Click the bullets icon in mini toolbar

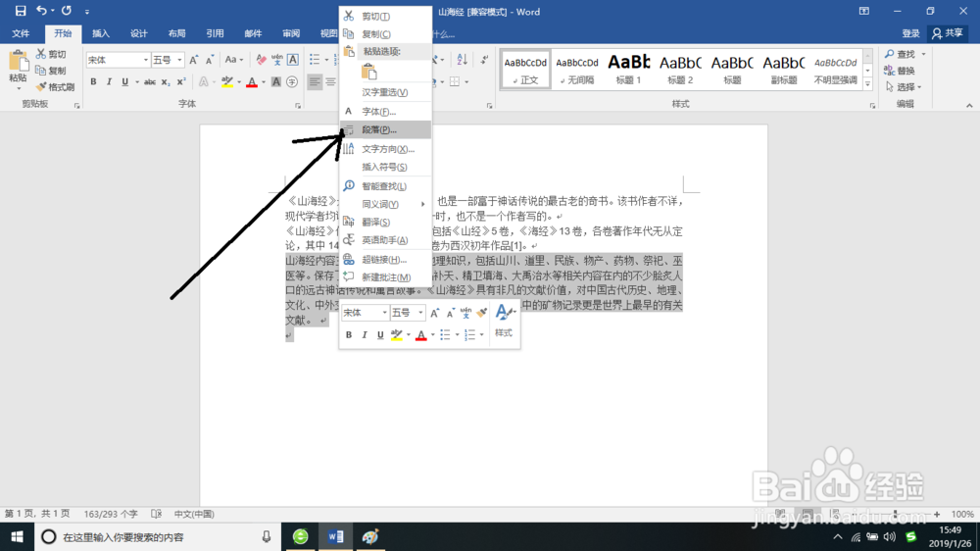click(x=445, y=335)
